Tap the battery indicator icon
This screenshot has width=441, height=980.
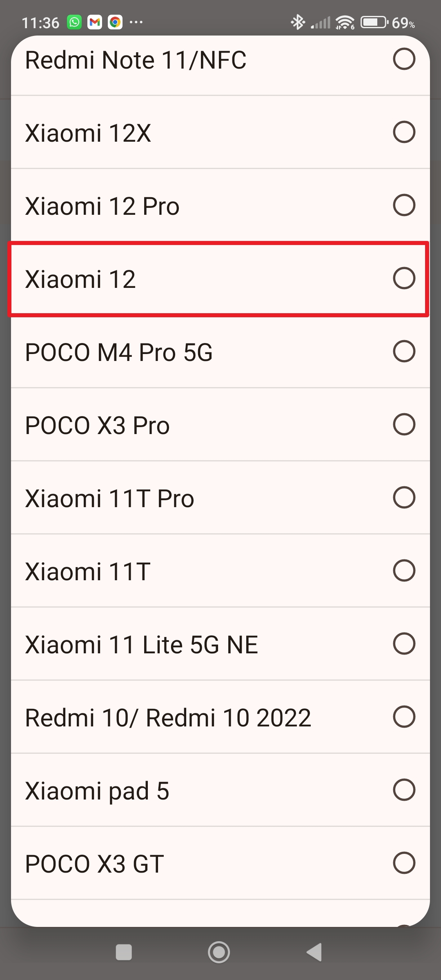coord(374,22)
